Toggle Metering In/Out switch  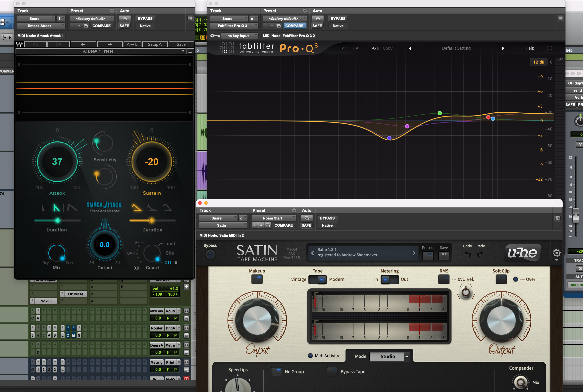tap(390, 279)
